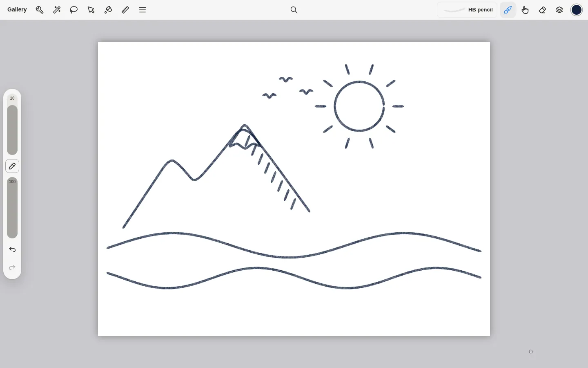Click the sun circle on canvas
This screenshot has height=368, width=588.
[359, 106]
